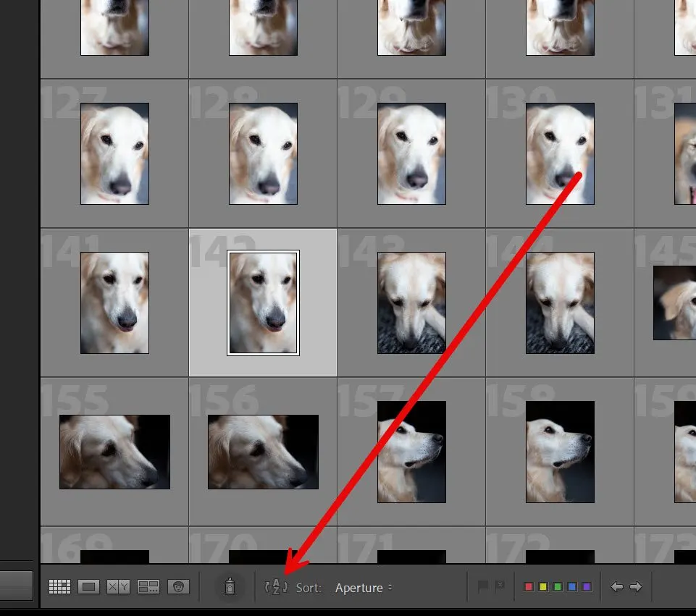Open the Sort criteria dropdown showing Aperture
Viewport: 696px width, 616px height.
[362, 588]
